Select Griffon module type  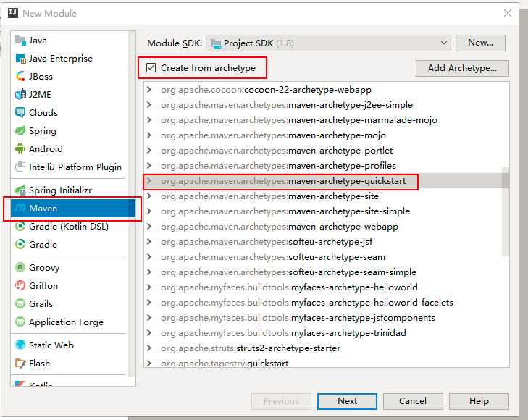click(70, 286)
